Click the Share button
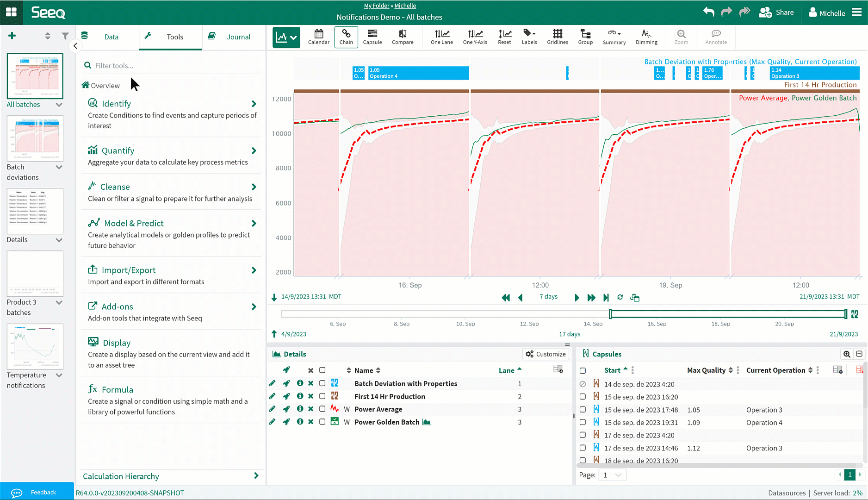The width and height of the screenshot is (868, 500). (x=776, y=12)
